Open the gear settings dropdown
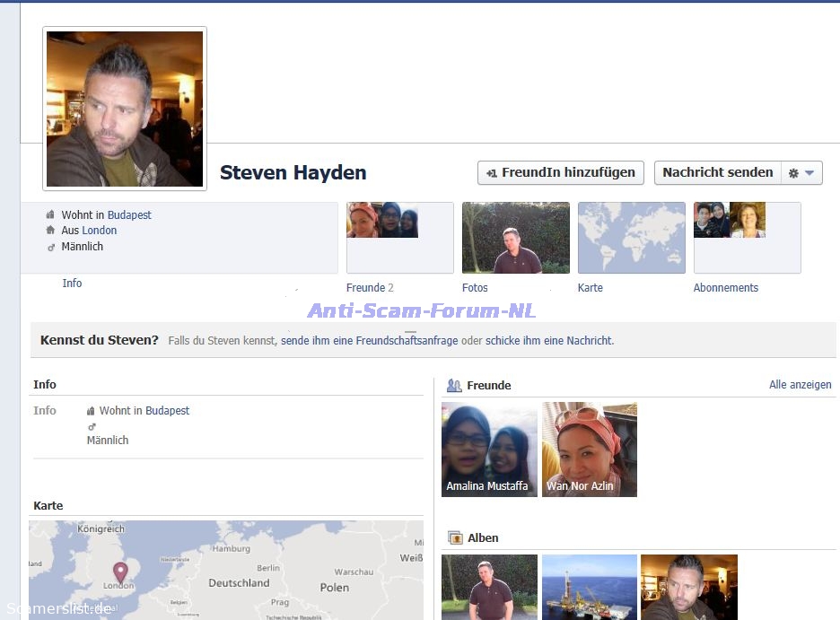 801,173
